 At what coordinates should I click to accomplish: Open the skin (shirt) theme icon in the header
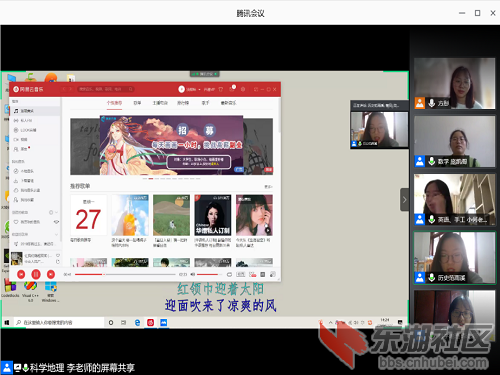(221, 89)
